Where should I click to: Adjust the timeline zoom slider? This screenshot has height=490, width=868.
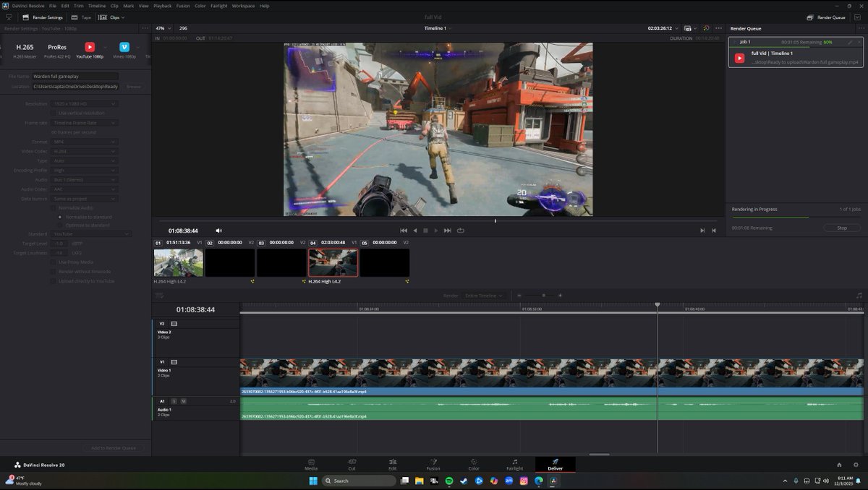[543, 296]
